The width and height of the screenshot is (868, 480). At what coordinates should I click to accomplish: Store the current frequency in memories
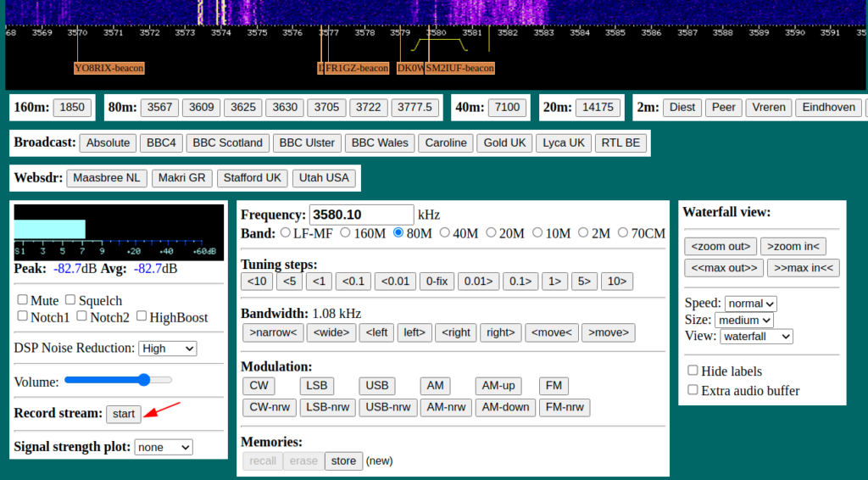[344, 461]
